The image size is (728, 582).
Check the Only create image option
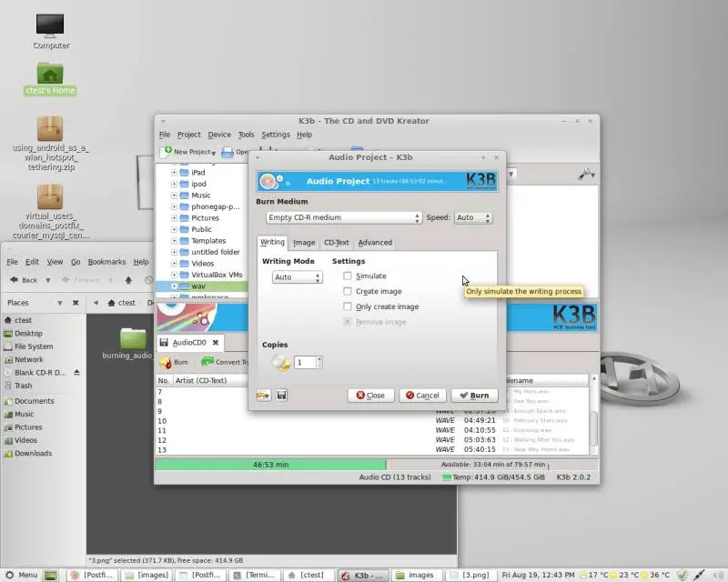tap(348, 306)
